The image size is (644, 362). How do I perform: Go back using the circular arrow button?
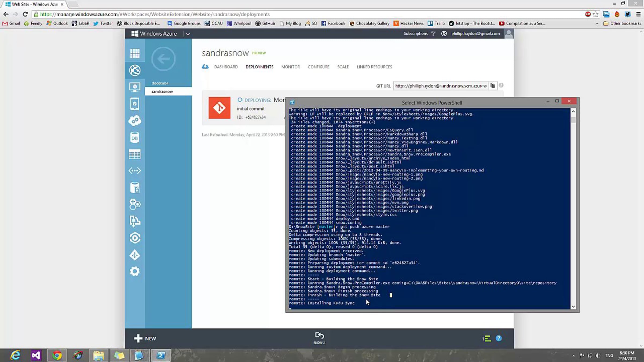tap(163, 59)
